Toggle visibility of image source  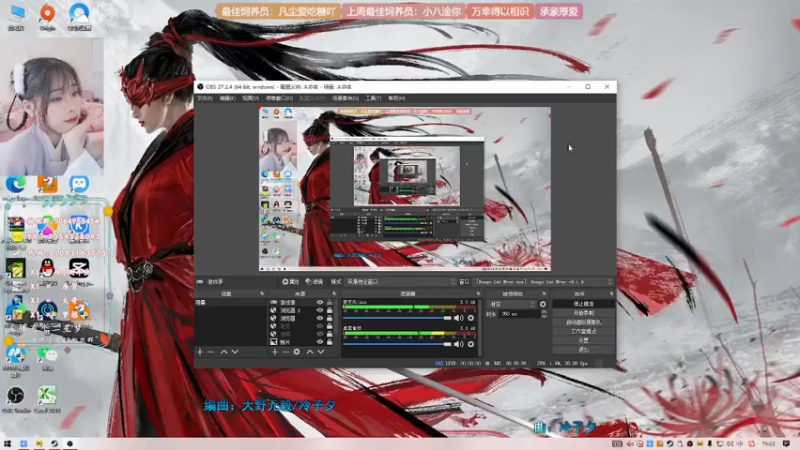pos(319,342)
